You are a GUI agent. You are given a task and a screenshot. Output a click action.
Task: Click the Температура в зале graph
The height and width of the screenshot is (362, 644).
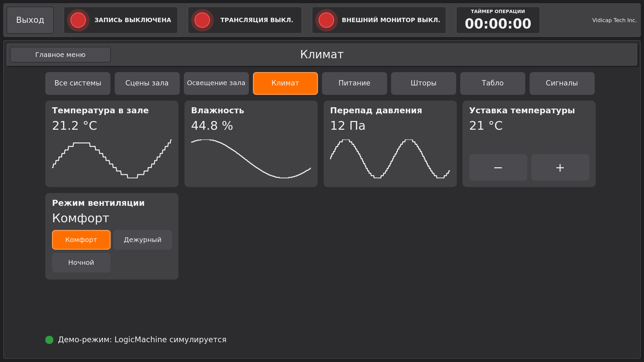(x=112, y=159)
